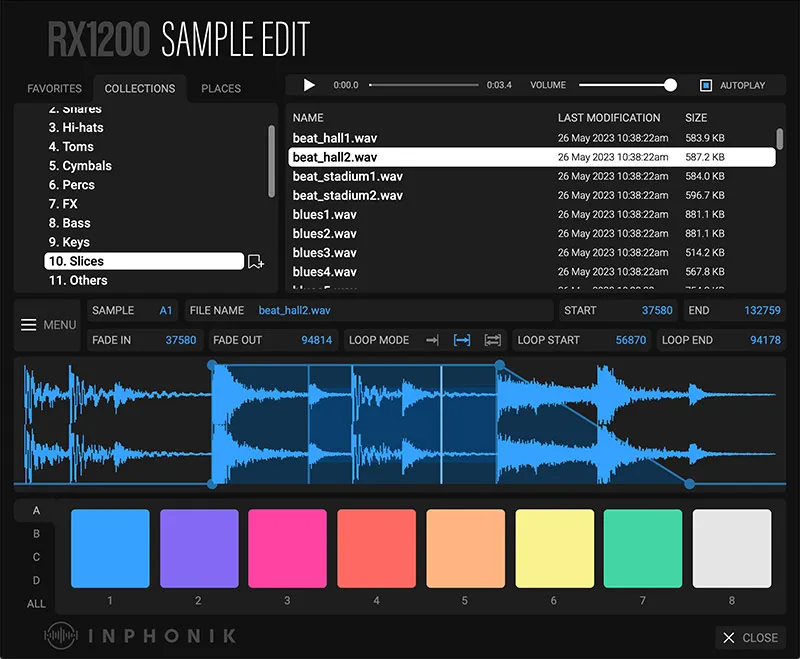Sort files by Size column
Viewport: 800px width, 659px height.
(696, 118)
